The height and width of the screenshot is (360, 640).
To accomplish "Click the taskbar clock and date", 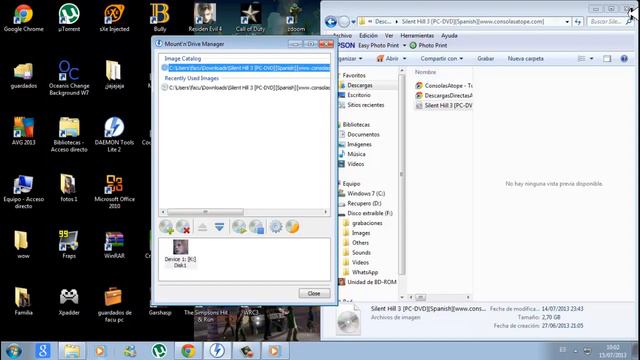I will point(612,351).
